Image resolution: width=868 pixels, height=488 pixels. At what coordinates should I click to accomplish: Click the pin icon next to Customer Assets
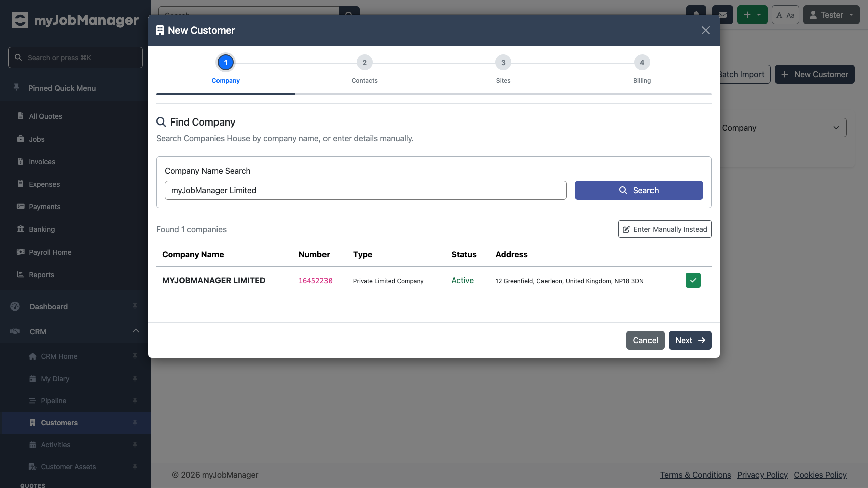(x=135, y=467)
